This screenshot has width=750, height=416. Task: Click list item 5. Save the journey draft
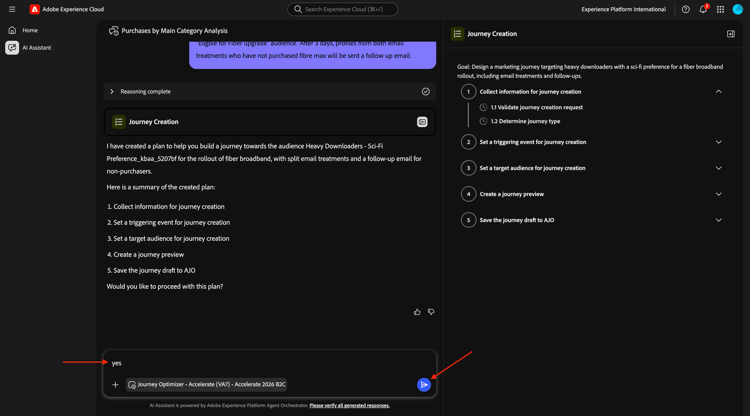coord(151,270)
